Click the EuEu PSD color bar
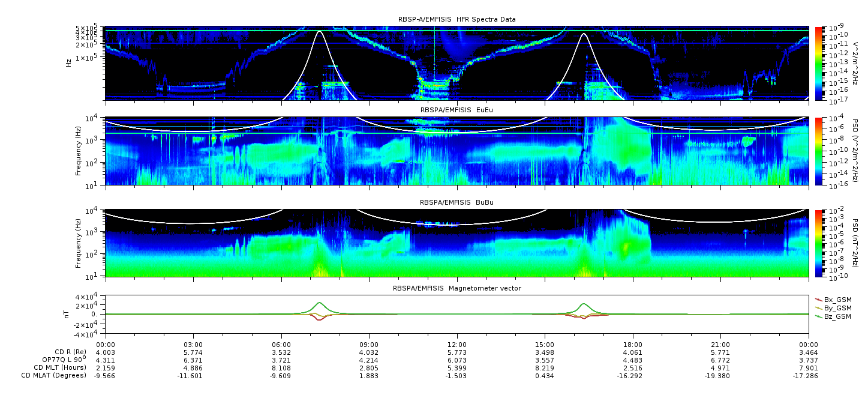This screenshot has width=868, height=395. pyautogui.click(x=819, y=151)
